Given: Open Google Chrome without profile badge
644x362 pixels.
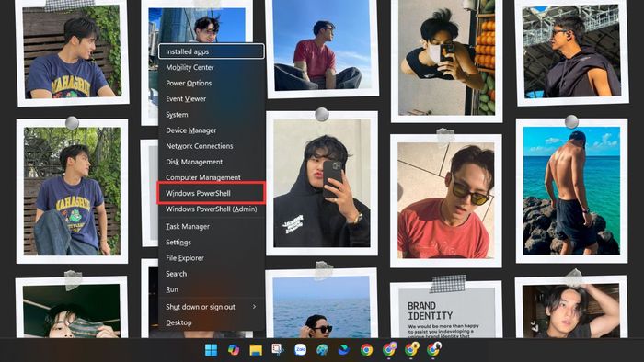Looking at the screenshot, I should coord(366,350).
